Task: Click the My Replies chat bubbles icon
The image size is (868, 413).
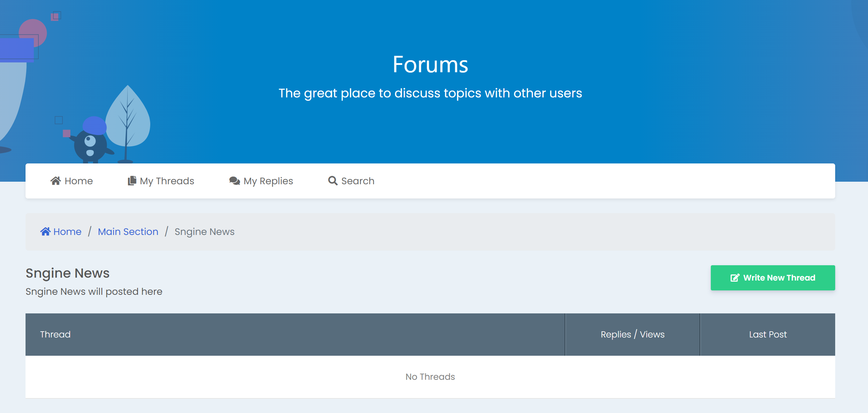Action: point(235,181)
